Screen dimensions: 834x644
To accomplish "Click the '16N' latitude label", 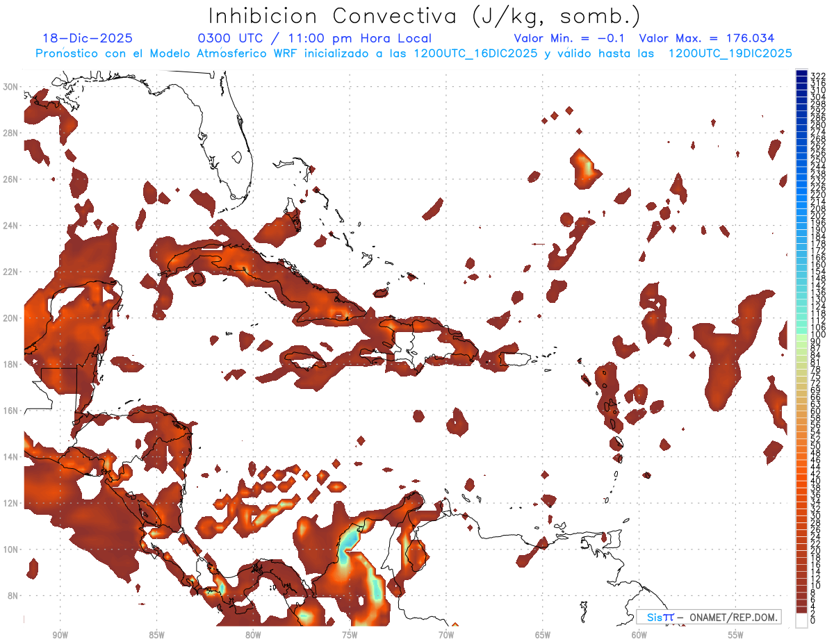I will point(10,411).
